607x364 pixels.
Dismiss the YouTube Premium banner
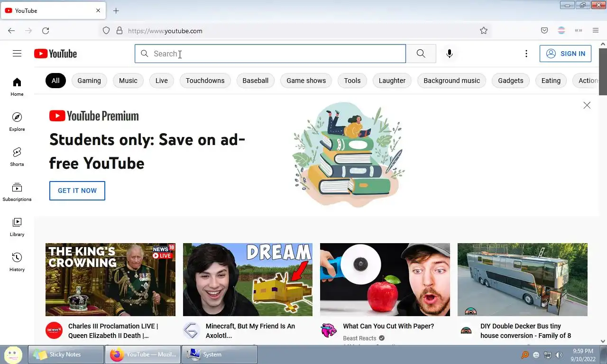(587, 105)
